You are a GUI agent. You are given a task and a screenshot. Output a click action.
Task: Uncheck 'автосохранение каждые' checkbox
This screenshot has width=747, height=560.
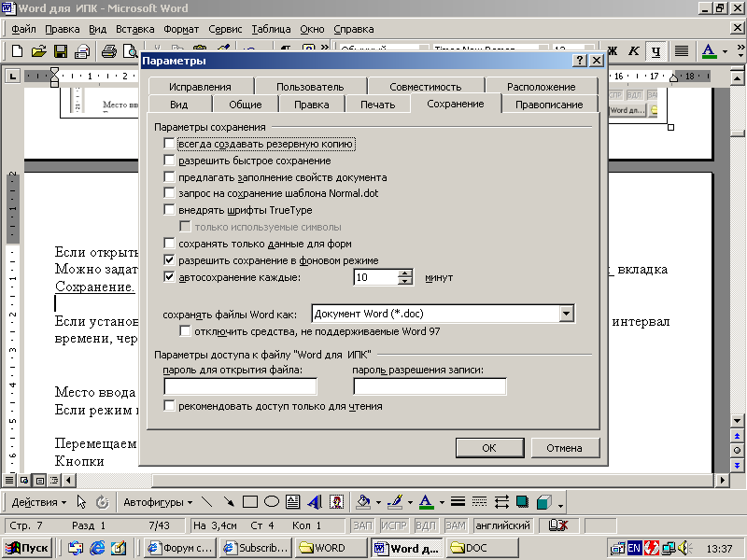point(169,276)
